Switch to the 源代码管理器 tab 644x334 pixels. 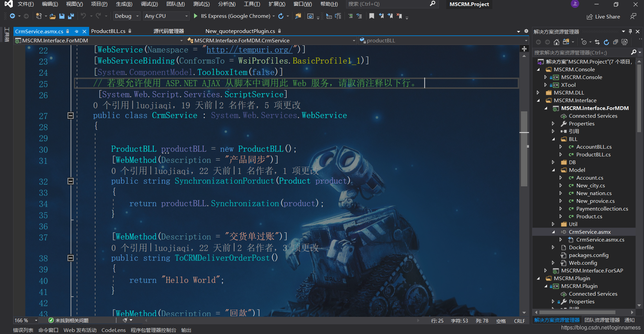(x=169, y=31)
